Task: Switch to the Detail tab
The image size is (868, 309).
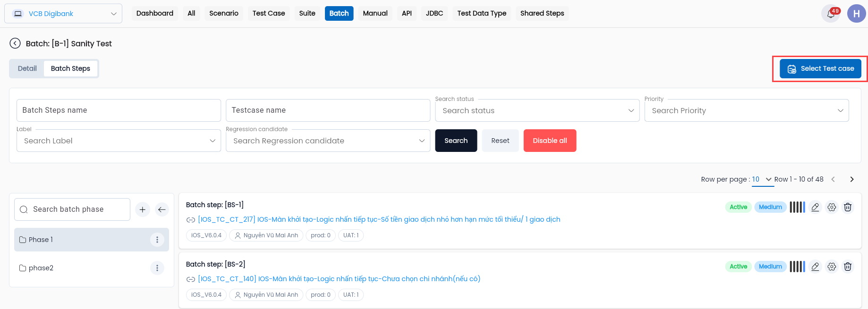Action: point(27,68)
